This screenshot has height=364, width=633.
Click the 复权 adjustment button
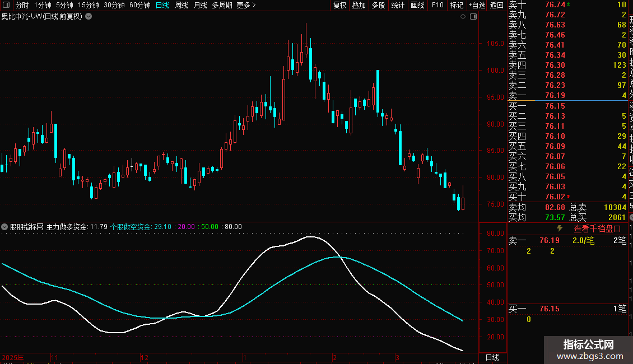[x=340, y=5]
